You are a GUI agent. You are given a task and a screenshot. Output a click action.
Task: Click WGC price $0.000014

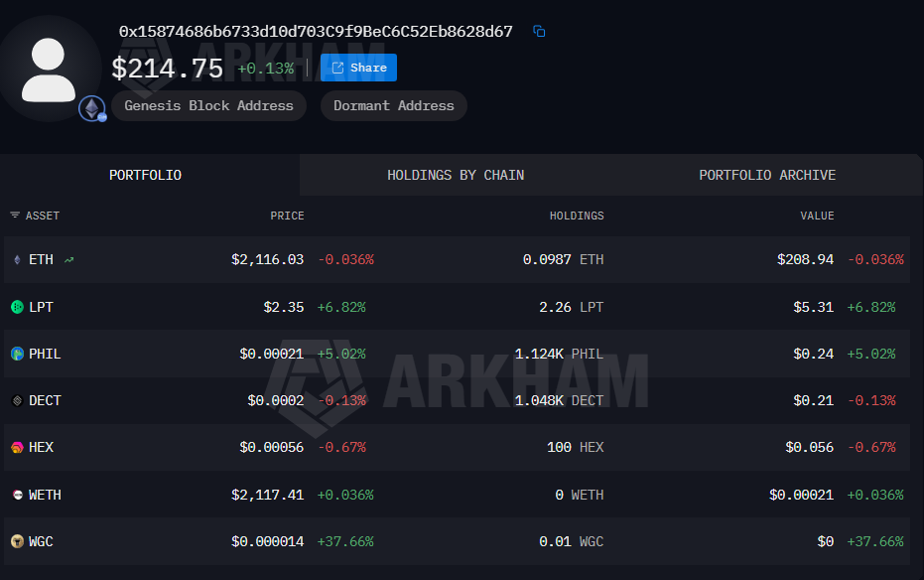268,541
